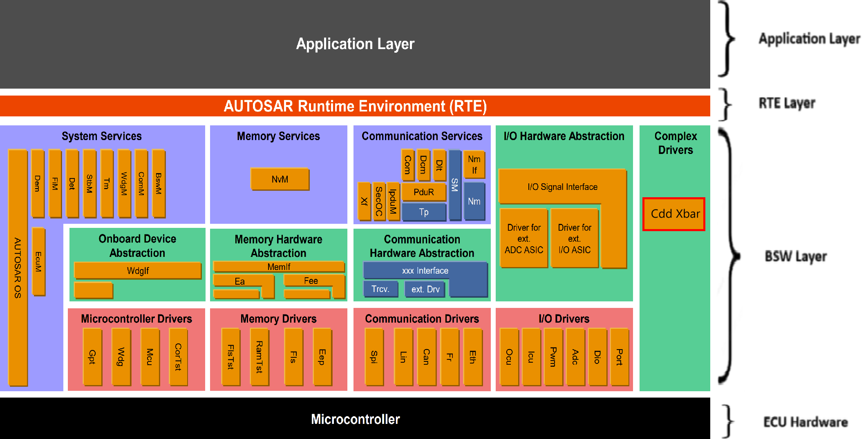This screenshot has height=439, width=868.
Task: Click the BSW Layer label on the right
Action: click(795, 256)
